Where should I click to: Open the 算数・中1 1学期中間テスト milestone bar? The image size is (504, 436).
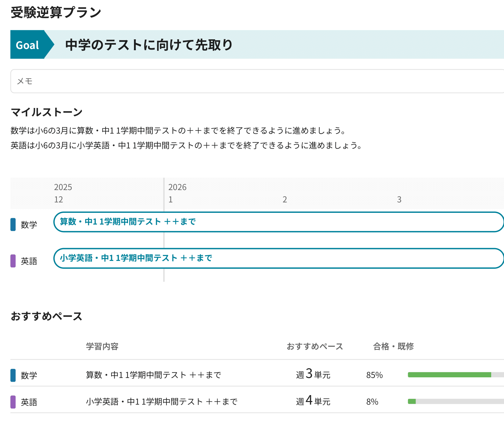278,222
